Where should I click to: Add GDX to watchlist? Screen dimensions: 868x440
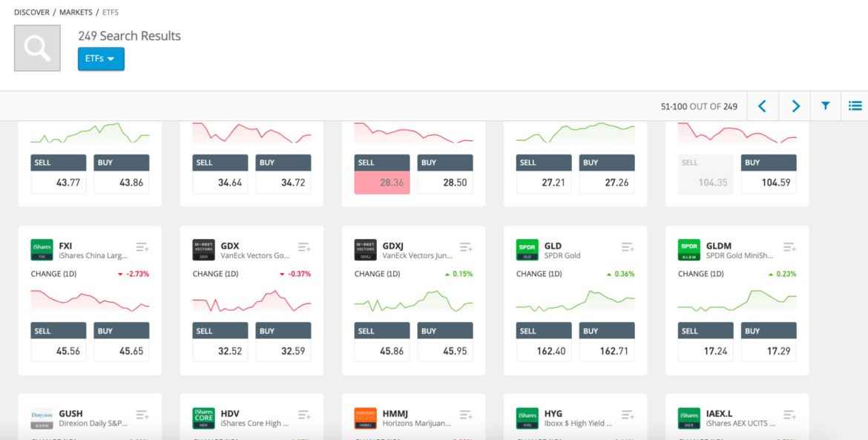click(304, 247)
